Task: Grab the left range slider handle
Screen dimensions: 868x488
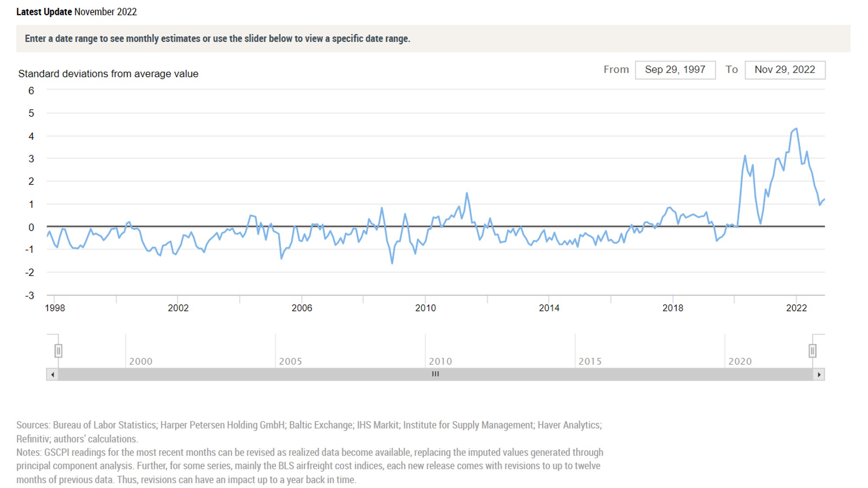Action: coord(59,350)
